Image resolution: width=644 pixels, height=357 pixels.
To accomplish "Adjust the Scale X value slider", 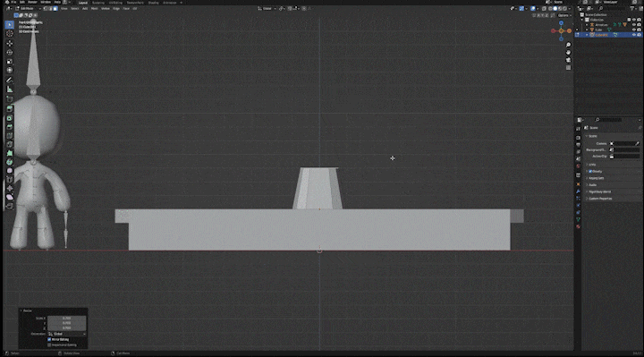I will click(66, 318).
